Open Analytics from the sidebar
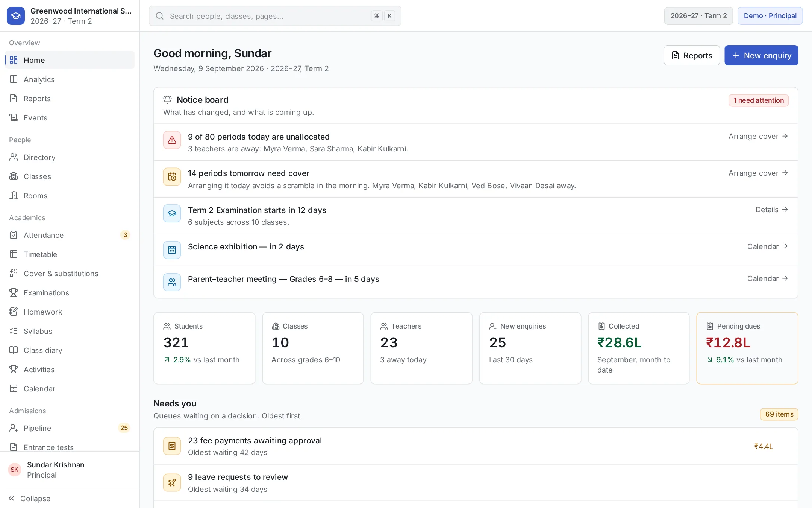 click(x=70, y=79)
